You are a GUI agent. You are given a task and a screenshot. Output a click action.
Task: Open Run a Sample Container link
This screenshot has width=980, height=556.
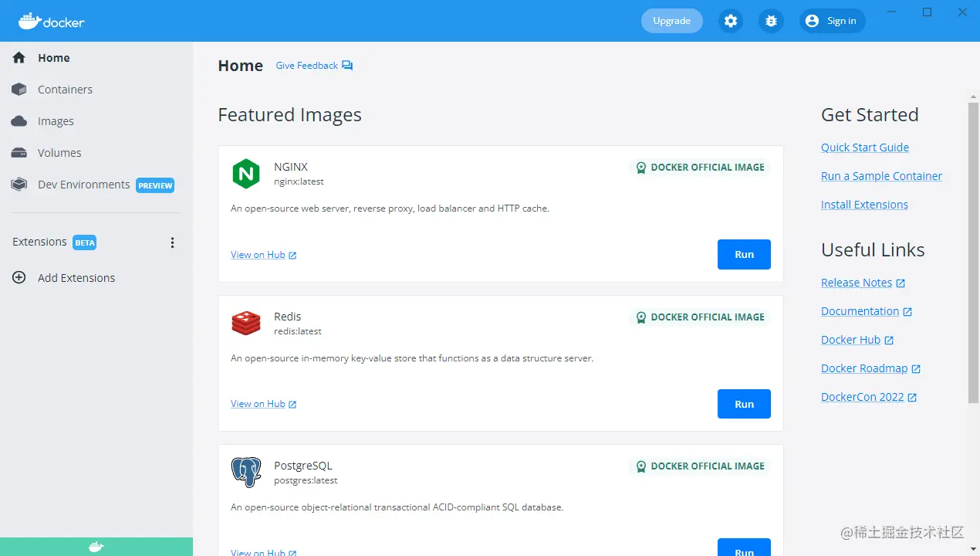coord(881,176)
